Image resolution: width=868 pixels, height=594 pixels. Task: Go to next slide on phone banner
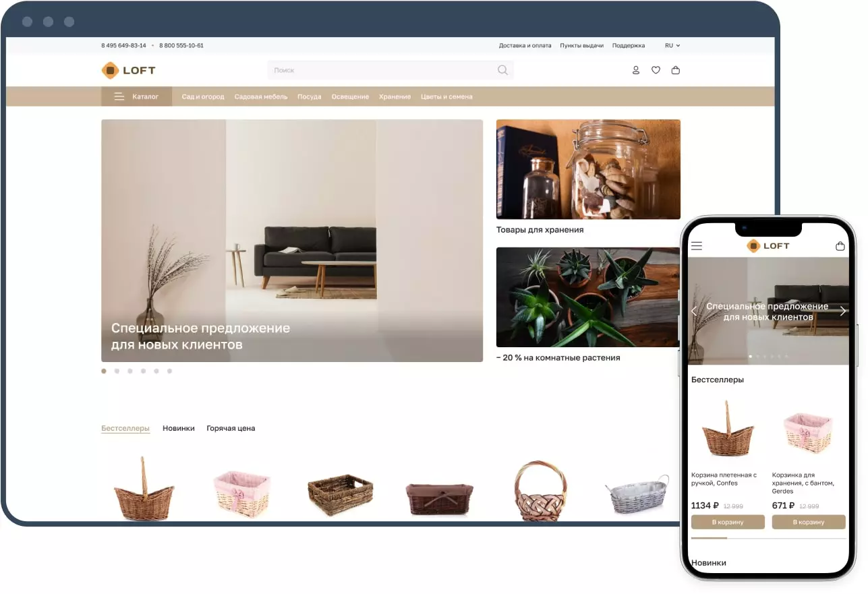(842, 311)
